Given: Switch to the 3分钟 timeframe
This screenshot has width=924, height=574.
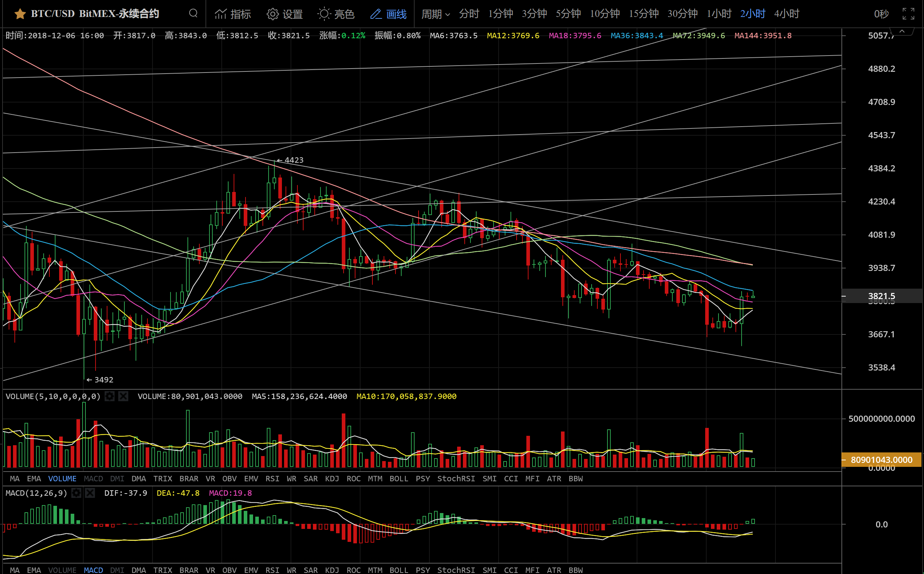Looking at the screenshot, I should click(534, 14).
